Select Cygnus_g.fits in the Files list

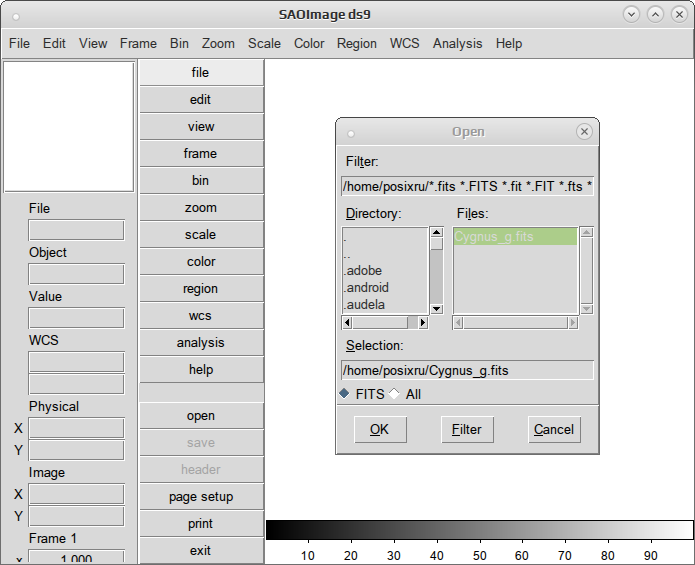[x=515, y=237]
